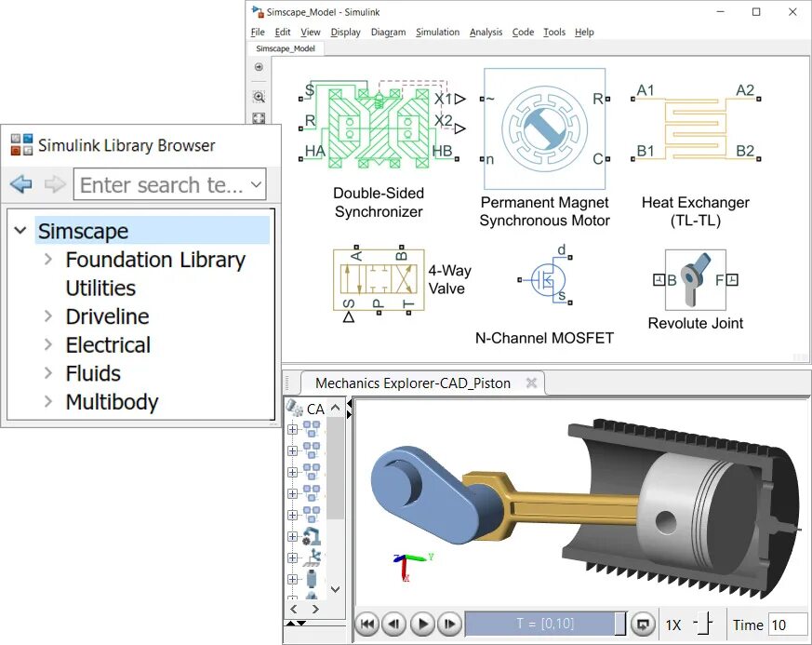The image size is (812, 645).
Task: Open the Diagram menu
Action: (x=389, y=33)
